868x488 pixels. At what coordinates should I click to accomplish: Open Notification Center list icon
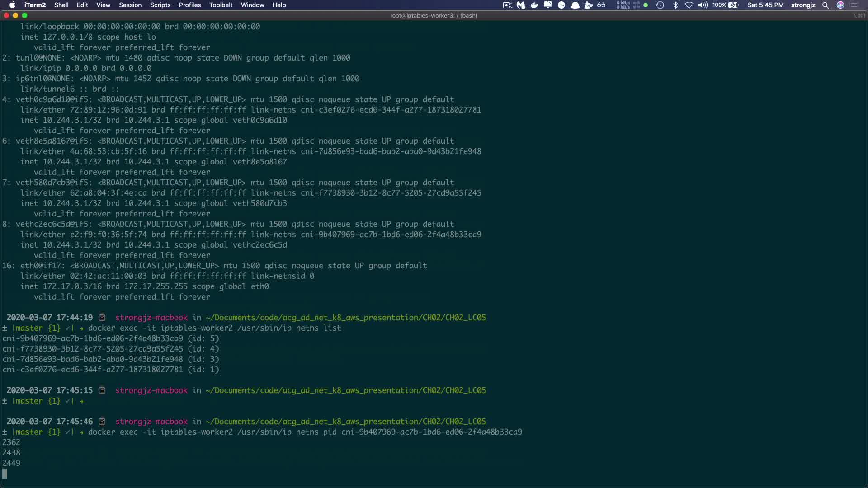point(854,5)
